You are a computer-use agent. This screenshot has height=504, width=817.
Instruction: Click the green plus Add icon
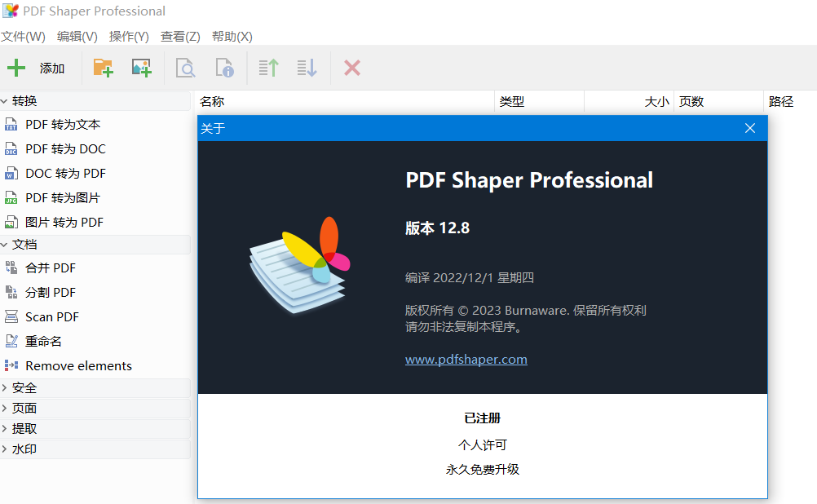(x=16, y=68)
